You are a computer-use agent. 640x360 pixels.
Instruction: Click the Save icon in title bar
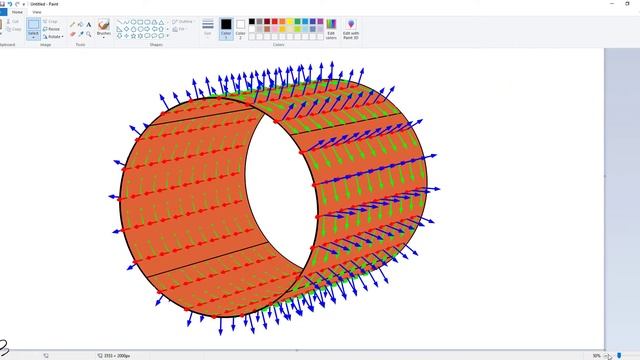click(x=2, y=4)
